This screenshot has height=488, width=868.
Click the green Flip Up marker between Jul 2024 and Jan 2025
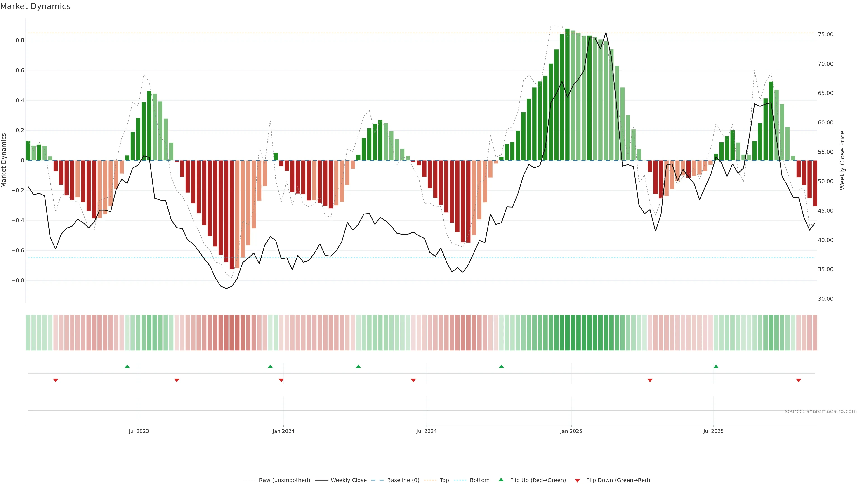(x=501, y=366)
